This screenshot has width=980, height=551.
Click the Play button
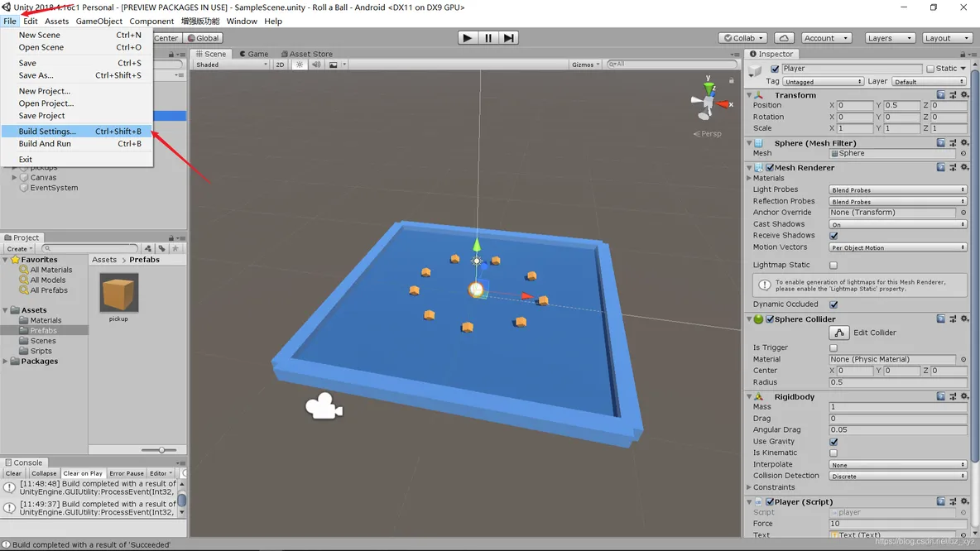click(467, 38)
